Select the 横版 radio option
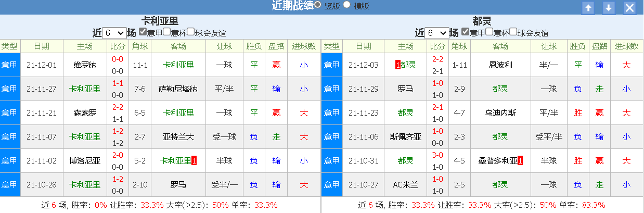Screen dimensions: 644x213 pos(347,5)
